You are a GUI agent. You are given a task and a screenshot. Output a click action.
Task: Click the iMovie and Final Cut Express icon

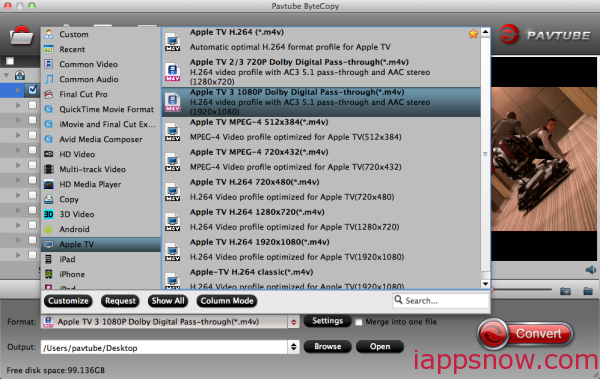pyautogui.click(x=49, y=124)
